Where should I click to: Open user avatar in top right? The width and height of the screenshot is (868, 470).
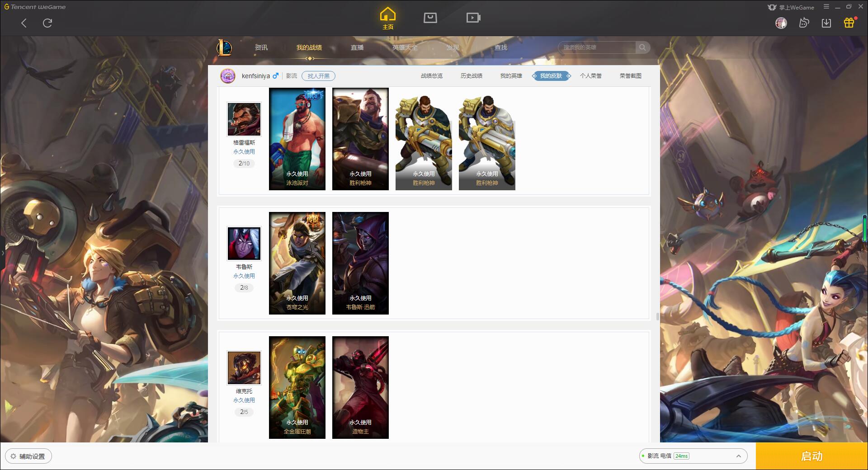click(781, 23)
